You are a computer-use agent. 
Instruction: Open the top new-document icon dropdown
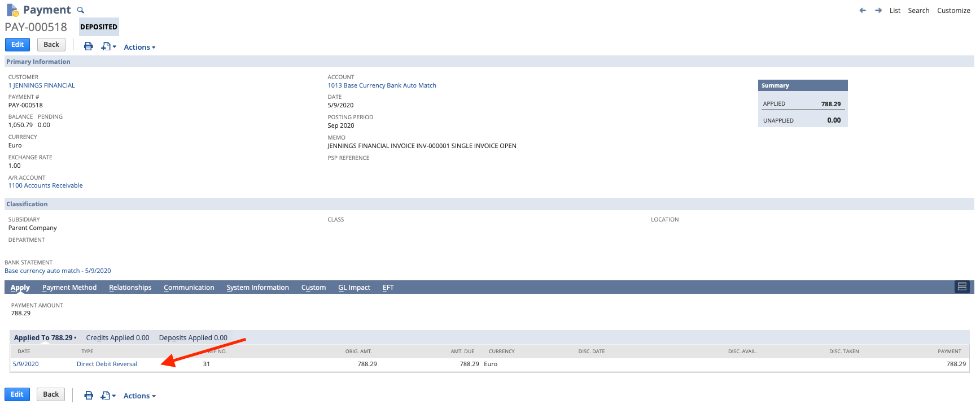point(108,46)
